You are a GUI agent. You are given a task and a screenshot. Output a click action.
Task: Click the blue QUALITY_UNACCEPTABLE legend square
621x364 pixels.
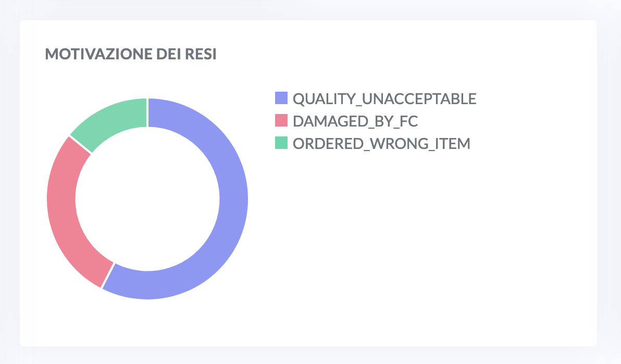coord(281,98)
